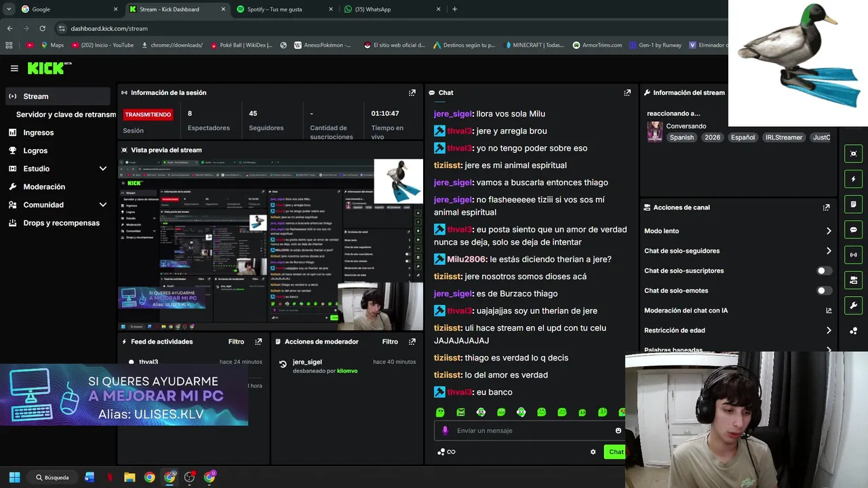Image resolution: width=868 pixels, height=488 pixels.
Task: Click the 2026 stream tag
Action: pyautogui.click(x=712, y=138)
